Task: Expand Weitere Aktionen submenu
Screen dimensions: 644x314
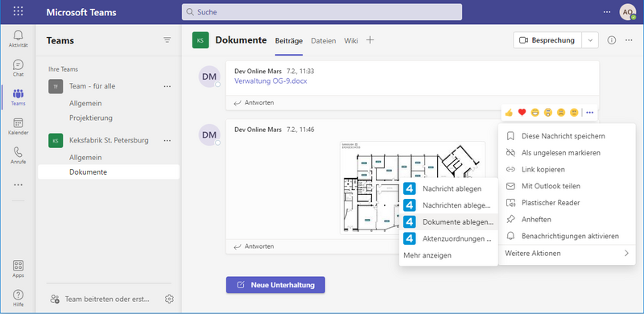Action: point(568,253)
